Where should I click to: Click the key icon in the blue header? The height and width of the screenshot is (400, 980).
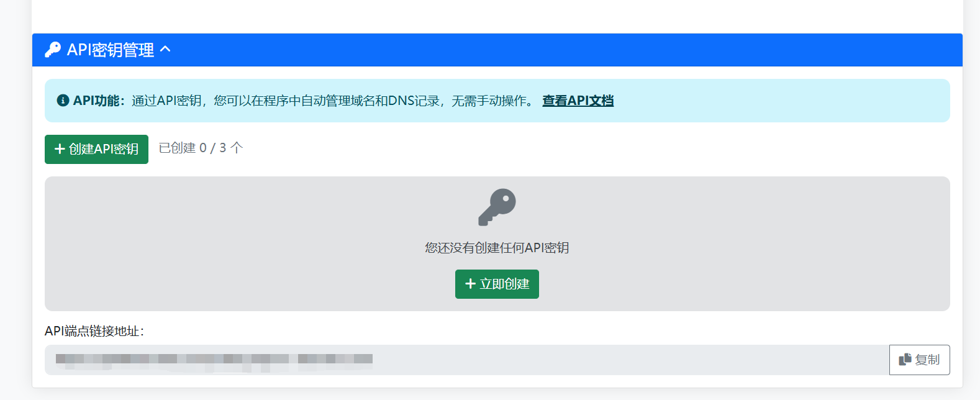click(53, 50)
